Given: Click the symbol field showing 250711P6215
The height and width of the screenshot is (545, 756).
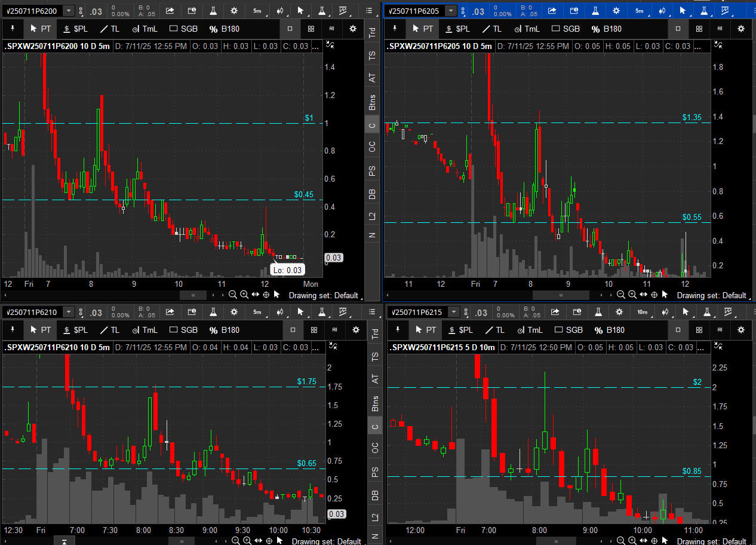Looking at the screenshot, I should point(418,312).
